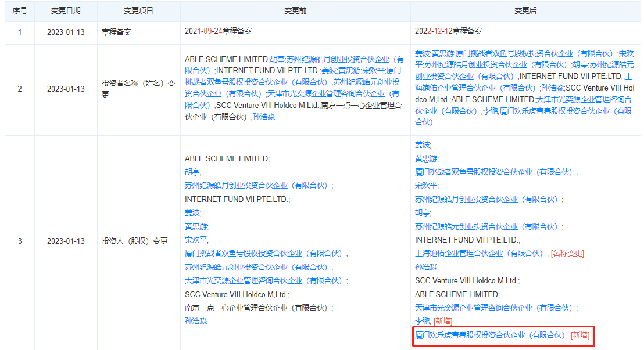Click the 变更日期 column header
The image size is (644, 350).
66,10
